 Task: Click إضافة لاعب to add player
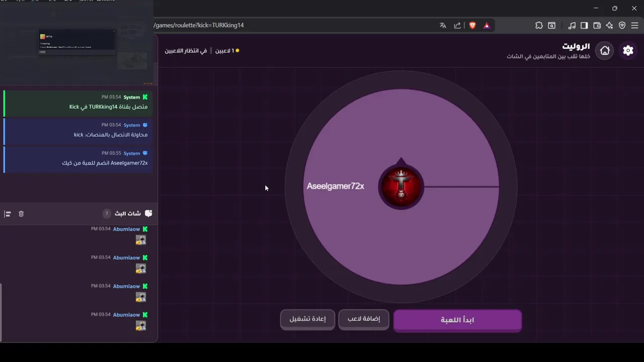point(364,319)
